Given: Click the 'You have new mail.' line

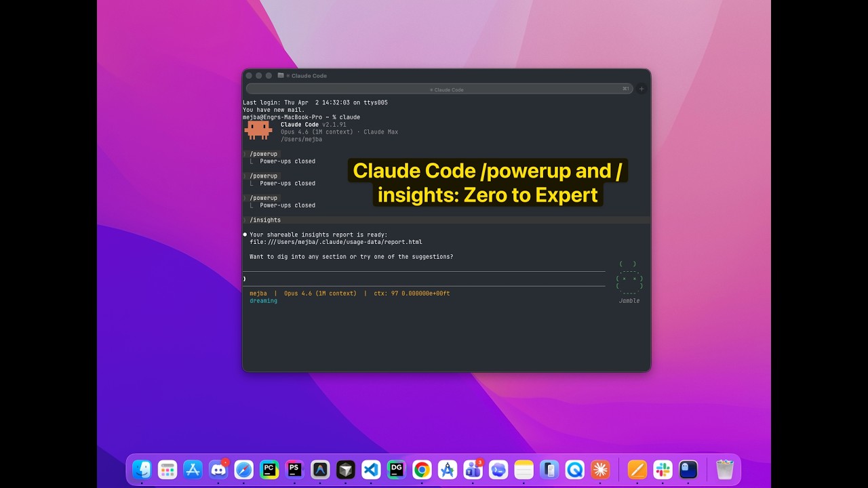Looking at the screenshot, I should (x=274, y=110).
